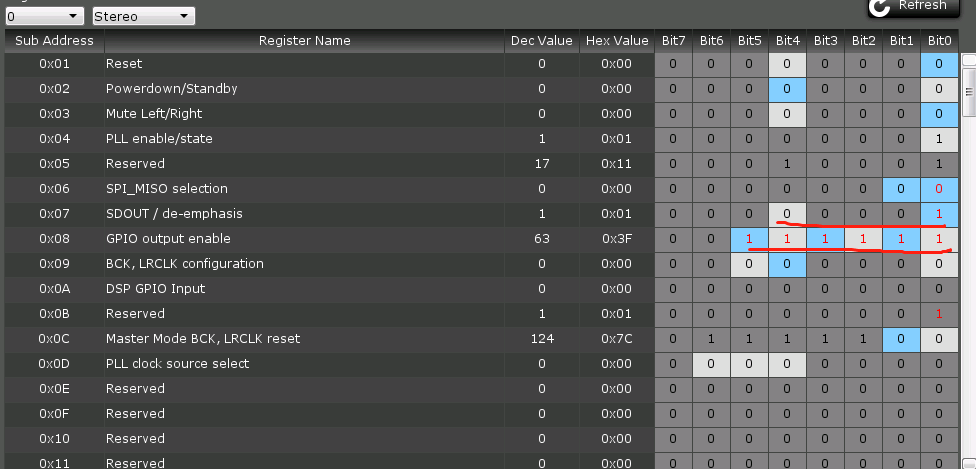Screen dimensions: 976x469
Task: Toggle Bit1 of SPI_MISO selection register
Action: click(x=901, y=189)
